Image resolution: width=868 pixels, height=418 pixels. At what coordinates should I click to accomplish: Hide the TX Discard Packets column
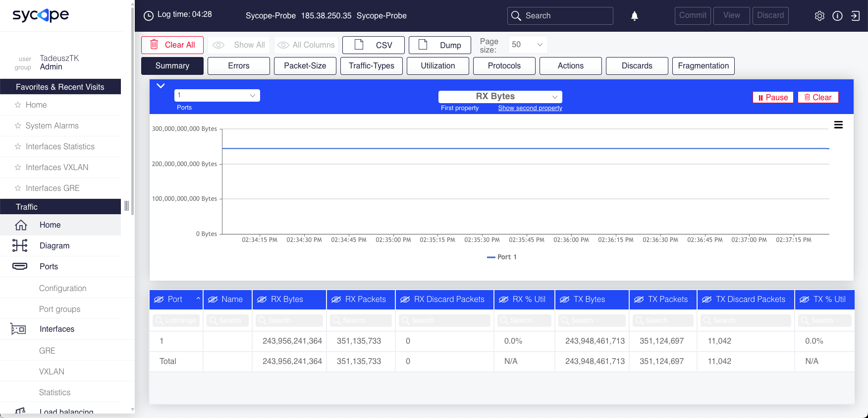pos(707,299)
